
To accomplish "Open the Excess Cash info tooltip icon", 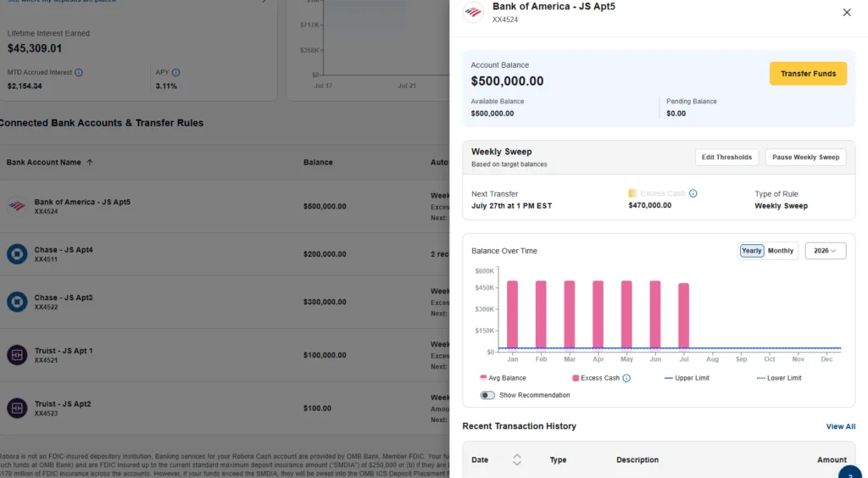I will tap(693, 193).
